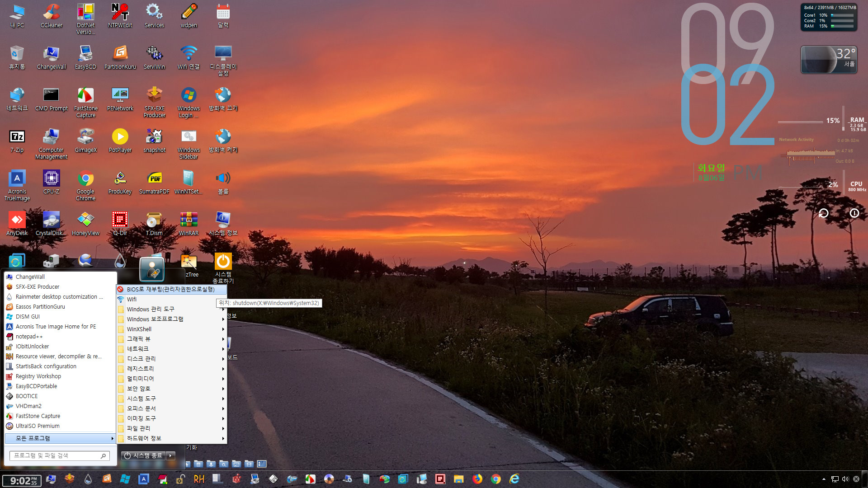Click the 시스템 종료하기 desktop icon

click(x=223, y=268)
